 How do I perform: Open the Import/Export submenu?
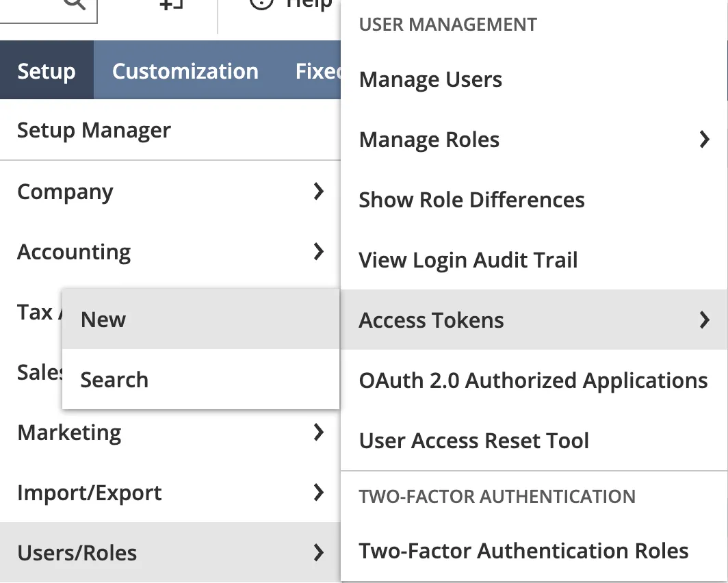tap(170, 493)
